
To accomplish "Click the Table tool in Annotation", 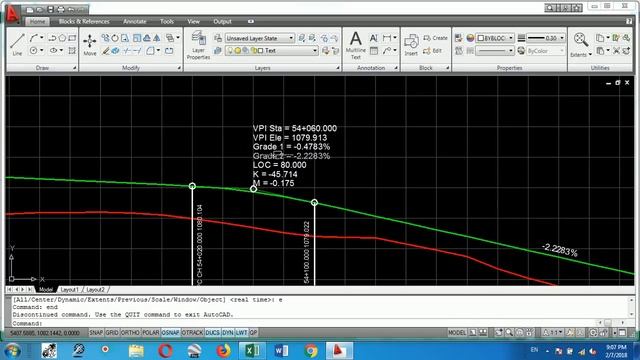I will click(373, 51).
